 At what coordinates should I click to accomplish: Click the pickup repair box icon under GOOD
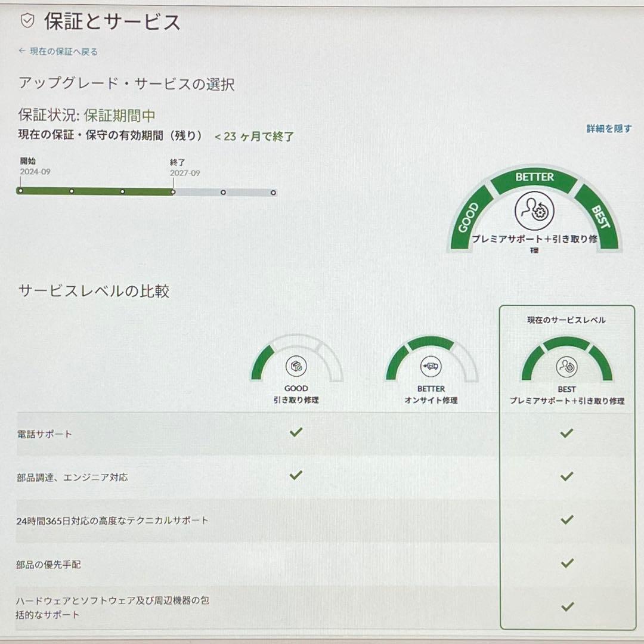tap(296, 366)
